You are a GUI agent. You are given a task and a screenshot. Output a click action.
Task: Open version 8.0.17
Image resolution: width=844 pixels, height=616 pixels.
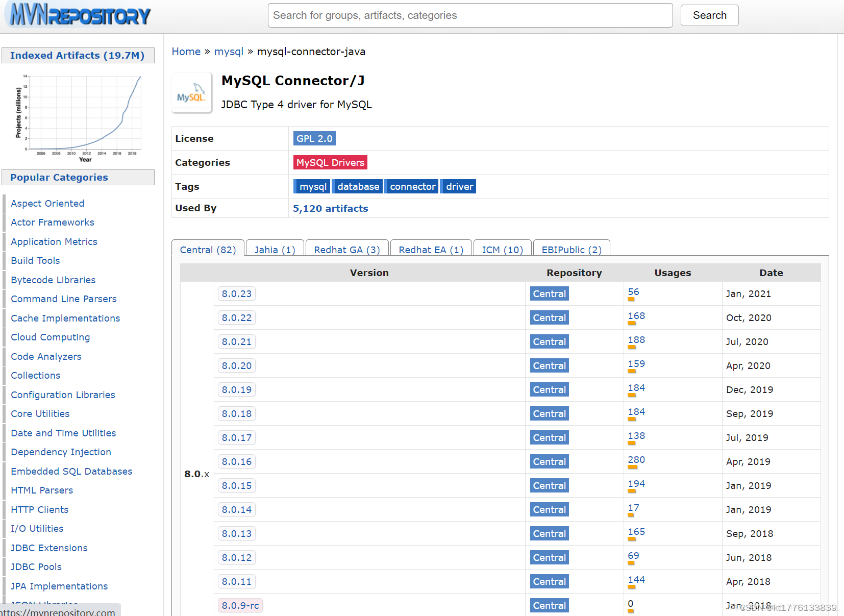click(237, 437)
